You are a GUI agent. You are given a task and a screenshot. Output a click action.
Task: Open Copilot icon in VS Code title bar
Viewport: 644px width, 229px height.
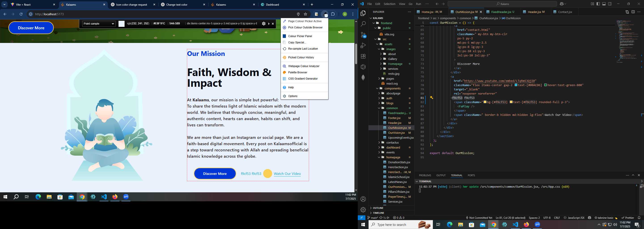(x=561, y=4)
